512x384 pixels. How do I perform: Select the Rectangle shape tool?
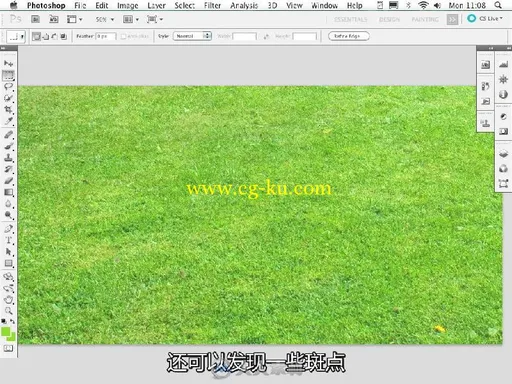pos(8,263)
